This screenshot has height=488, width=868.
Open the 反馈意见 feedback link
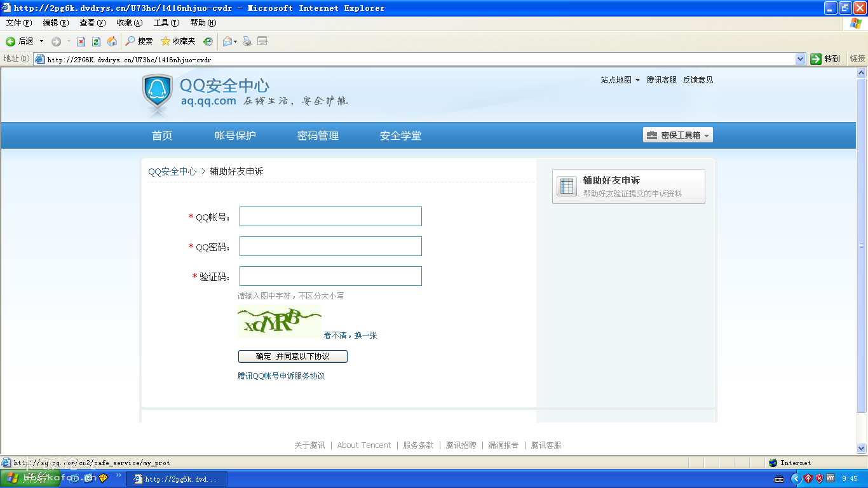pos(698,80)
